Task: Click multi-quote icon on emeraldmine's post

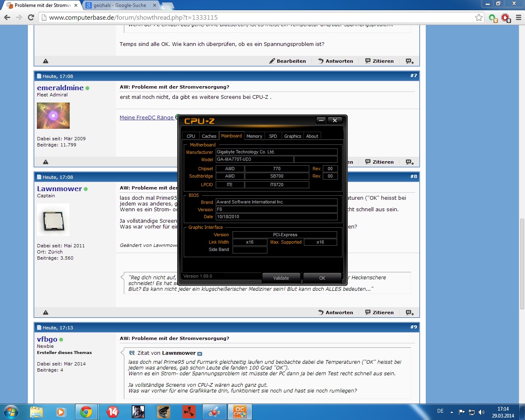Action: (410, 162)
